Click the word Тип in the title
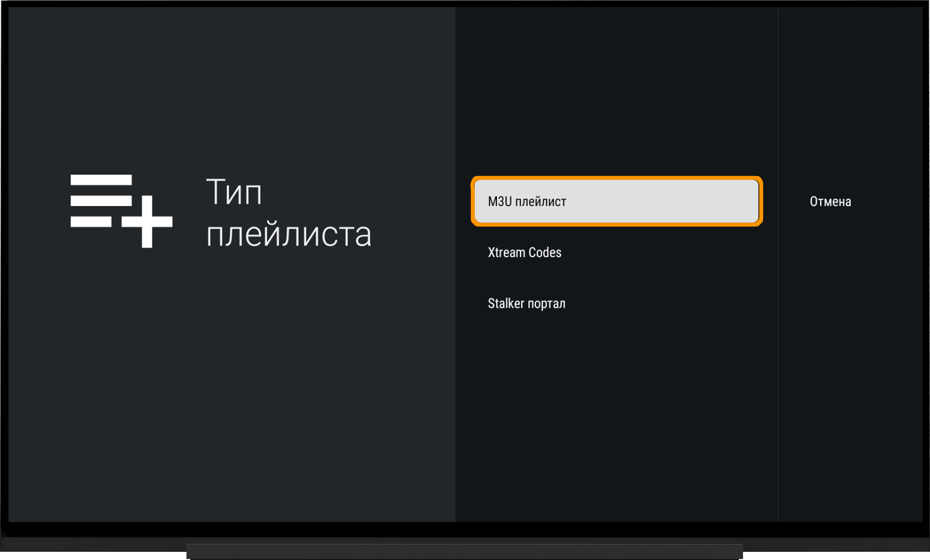 (234, 192)
